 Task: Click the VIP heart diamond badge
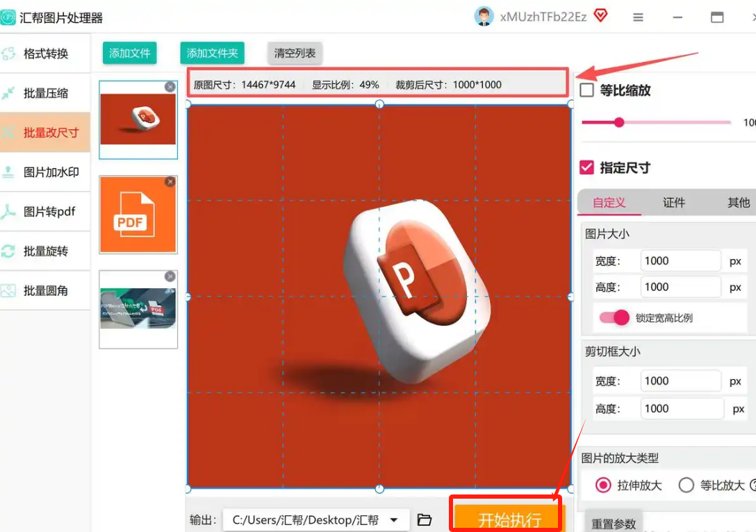(600, 16)
